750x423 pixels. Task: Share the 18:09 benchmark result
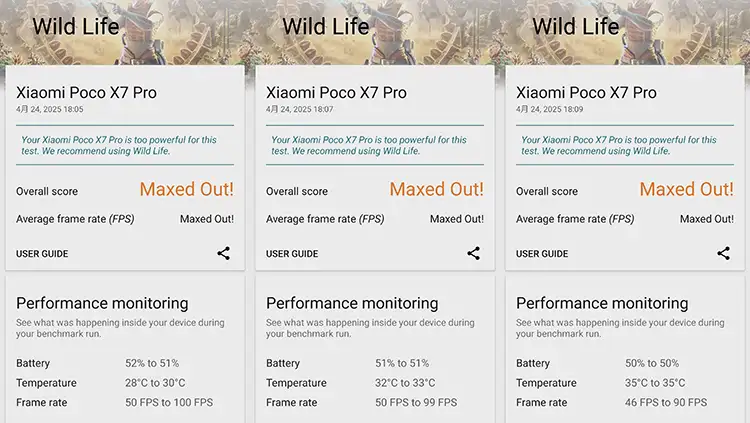click(723, 253)
